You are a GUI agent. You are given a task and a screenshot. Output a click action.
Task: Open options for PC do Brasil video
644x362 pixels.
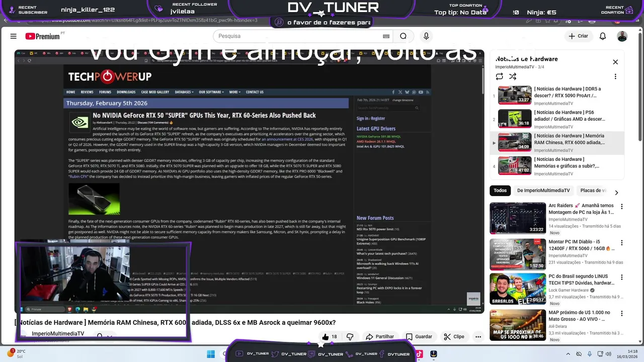point(622,277)
